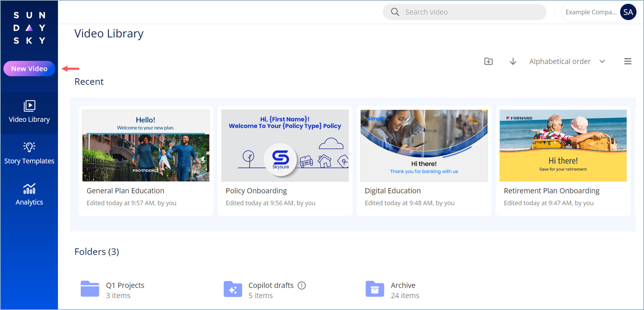Screen dimensions: 644x310
Task: Click the Retirement Plan Onboarding title
Action: [x=552, y=191]
